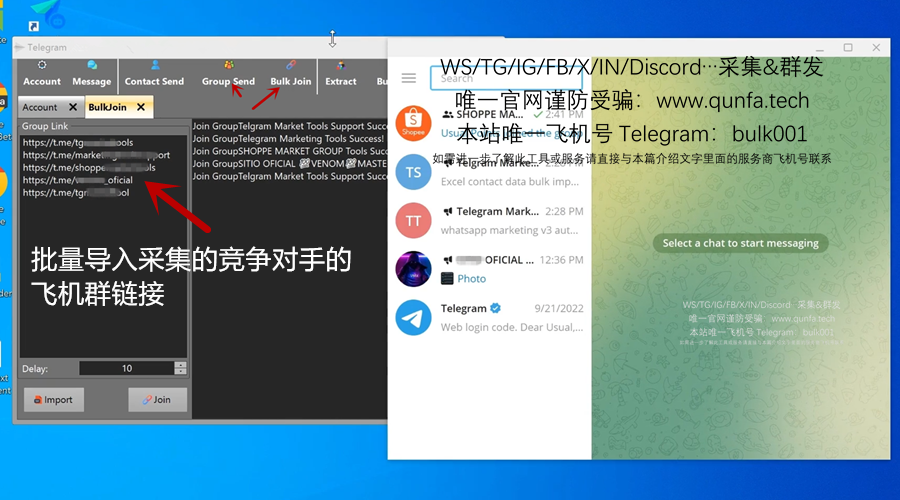Click the Excel contact data bulk imp... preview
This screenshot has height=500, width=900.
pos(510,182)
